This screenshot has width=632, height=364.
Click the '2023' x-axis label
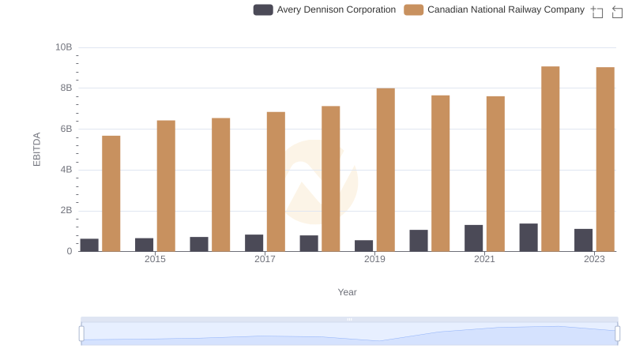(x=595, y=259)
